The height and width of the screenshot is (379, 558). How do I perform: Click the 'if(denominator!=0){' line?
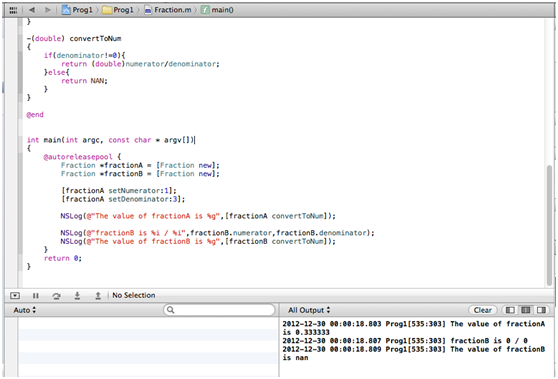(x=85, y=56)
